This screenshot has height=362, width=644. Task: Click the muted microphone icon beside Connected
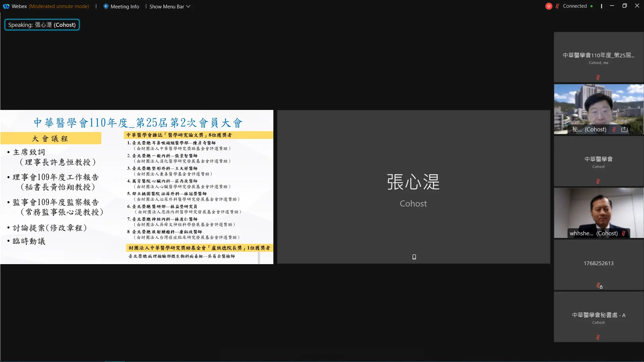557,6
